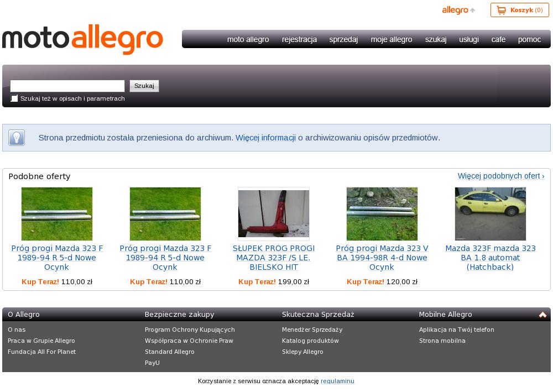Open first 'Próg progi Mazda 323 F 1989-94' thumbnail
553x392 pixels.
click(57, 214)
